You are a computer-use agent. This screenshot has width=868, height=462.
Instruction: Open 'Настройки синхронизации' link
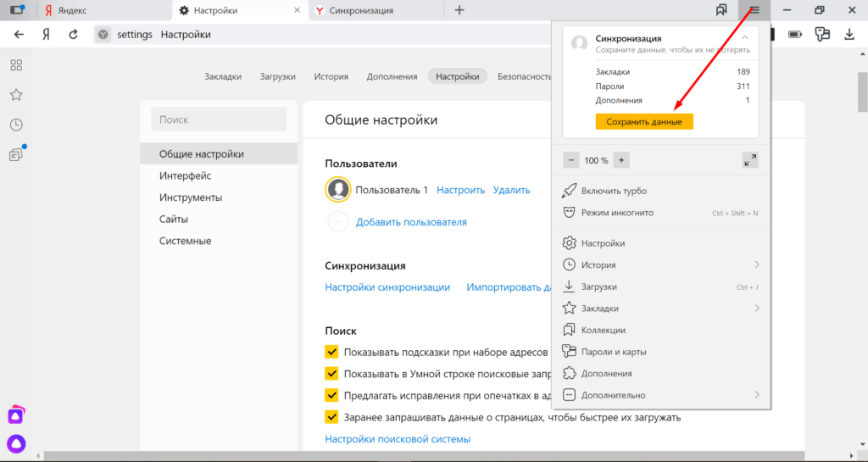point(387,287)
